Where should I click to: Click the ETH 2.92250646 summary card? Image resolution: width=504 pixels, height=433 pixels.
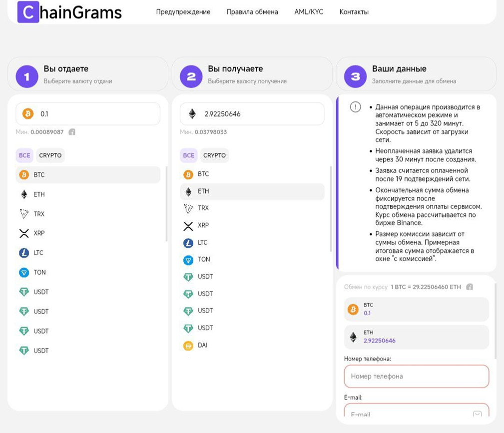(416, 337)
